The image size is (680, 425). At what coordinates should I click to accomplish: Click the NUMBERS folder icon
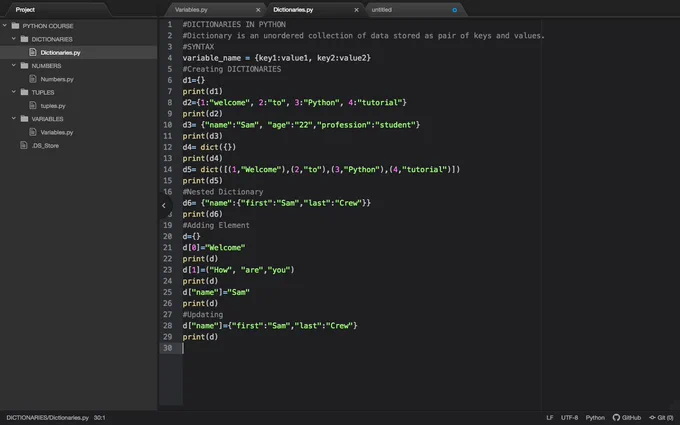tap(24, 65)
